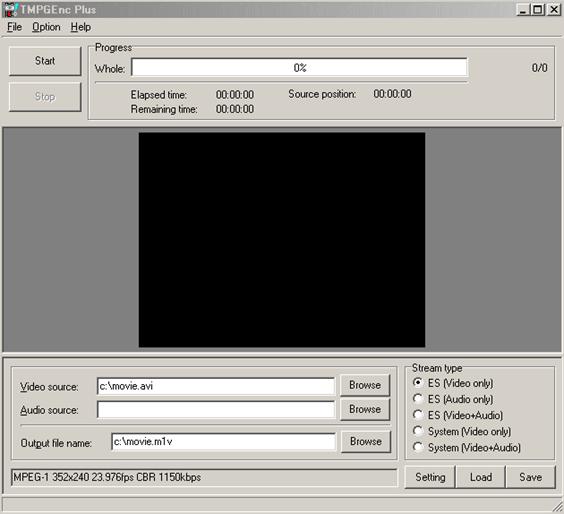564x514 pixels.
Task: Browse for the audio source file
Action: tap(365, 409)
